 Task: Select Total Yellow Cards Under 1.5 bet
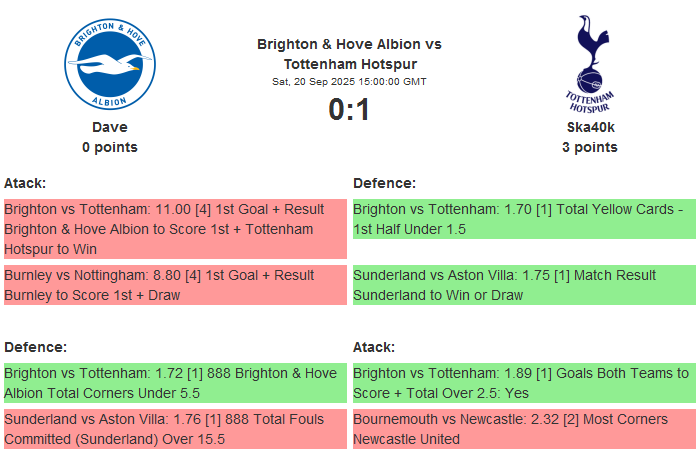tap(523, 219)
